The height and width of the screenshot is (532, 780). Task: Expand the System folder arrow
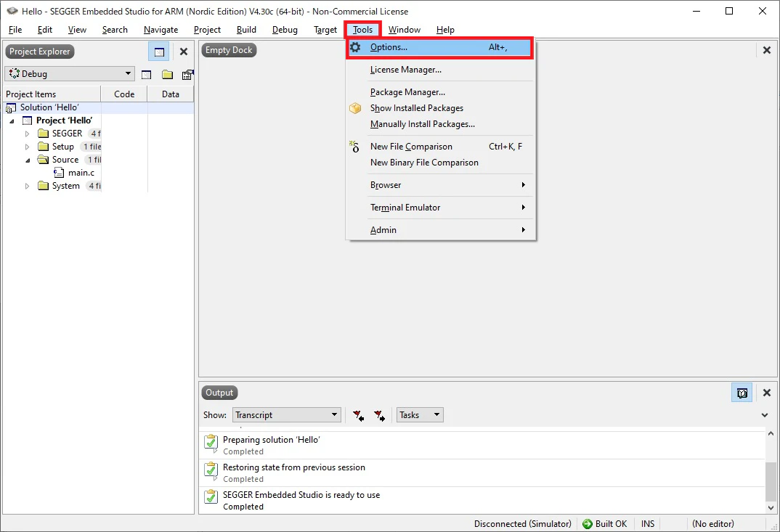pos(28,186)
